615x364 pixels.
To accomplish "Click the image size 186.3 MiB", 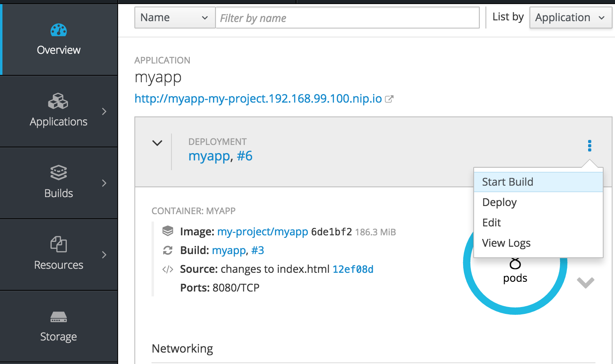I will pos(376,232).
